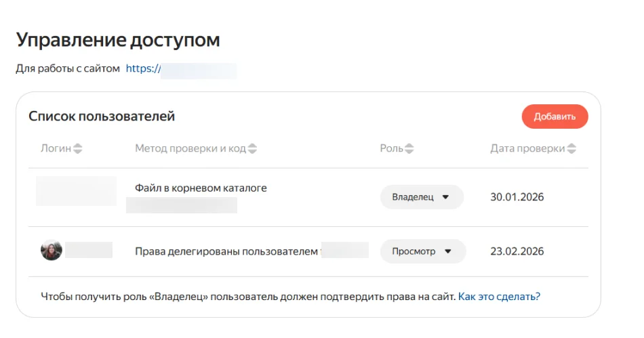Click the Метод проверки и код header label
Image resolution: width=644 pixels, height=338 pixels.
(x=190, y=149)
